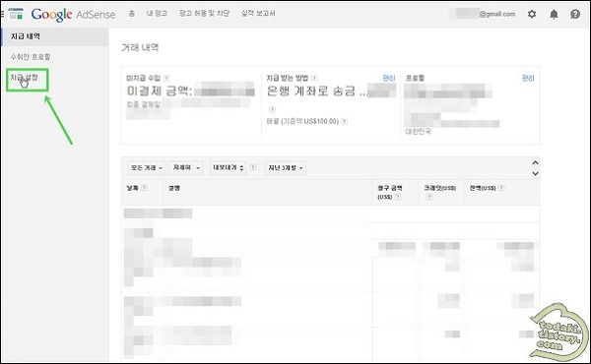Open the 내보내기 export dropdown
The image size is (591, 364).
pos(229,168)
